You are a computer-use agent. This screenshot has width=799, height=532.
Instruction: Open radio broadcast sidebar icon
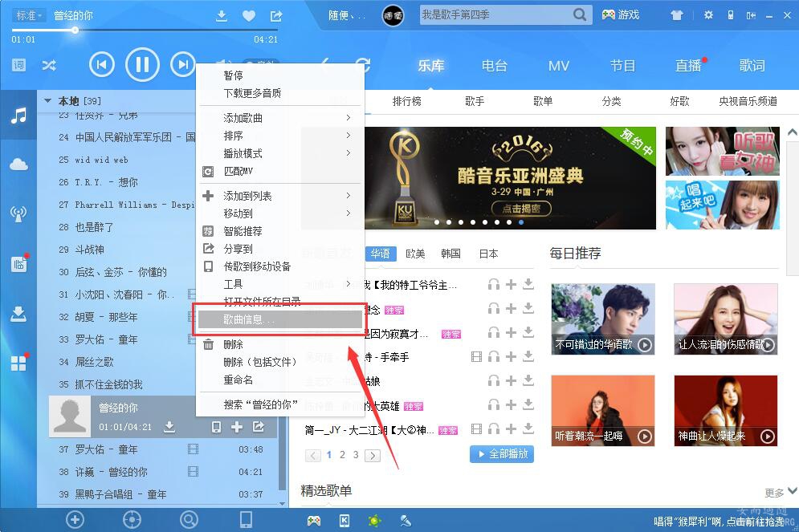(18, 213)
